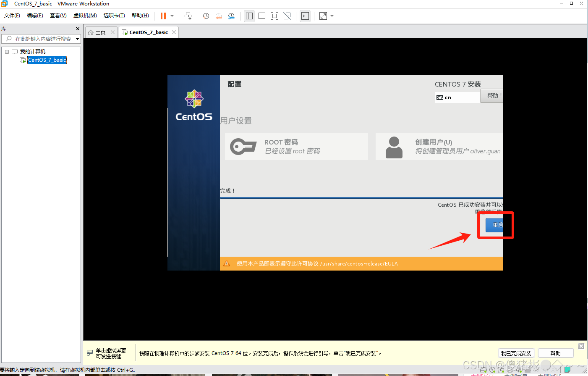Take a snapshot of the virtual machine

pyautogui.click(x=206, y=16)
